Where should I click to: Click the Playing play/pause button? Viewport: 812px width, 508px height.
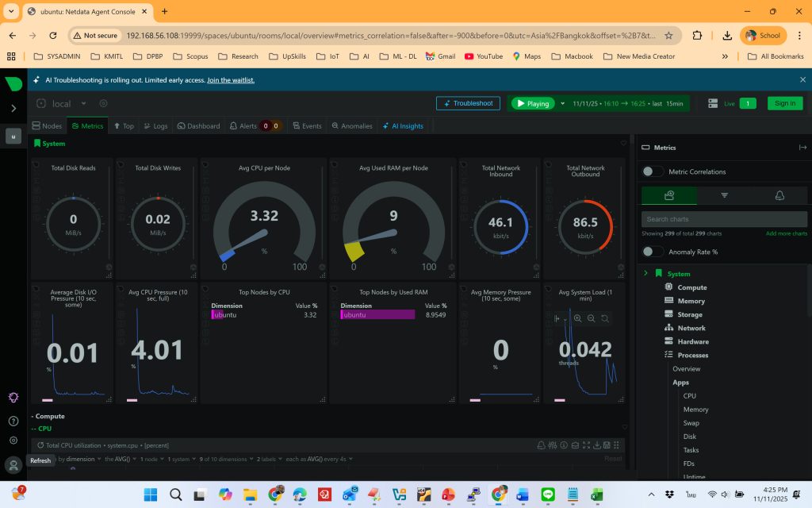(531, 103)
